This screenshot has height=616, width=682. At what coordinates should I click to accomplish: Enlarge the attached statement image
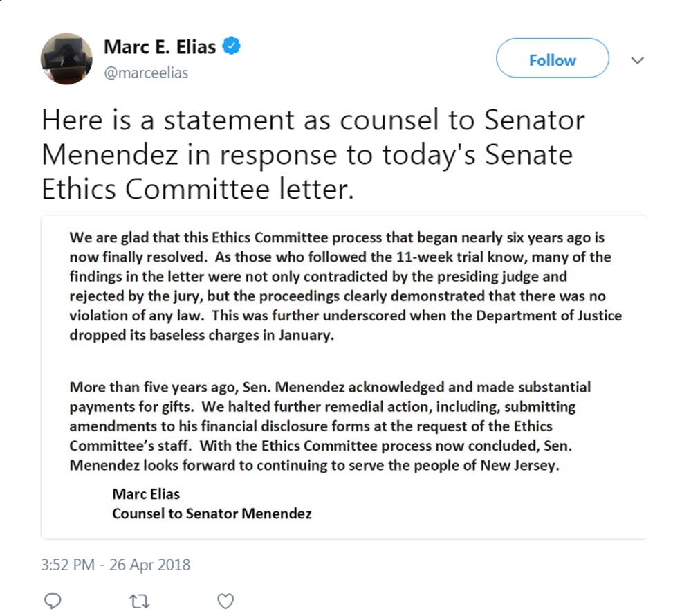pyautogui.click(x=344, y=377)
